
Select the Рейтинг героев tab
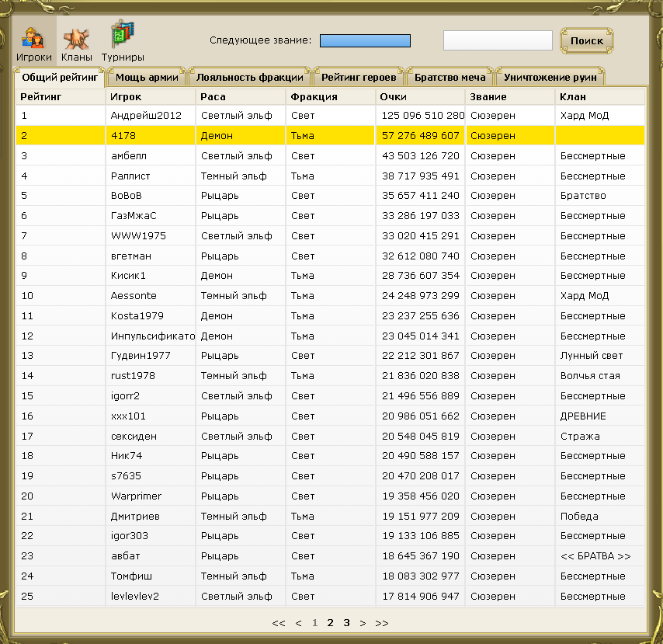[x=359, y=78]
